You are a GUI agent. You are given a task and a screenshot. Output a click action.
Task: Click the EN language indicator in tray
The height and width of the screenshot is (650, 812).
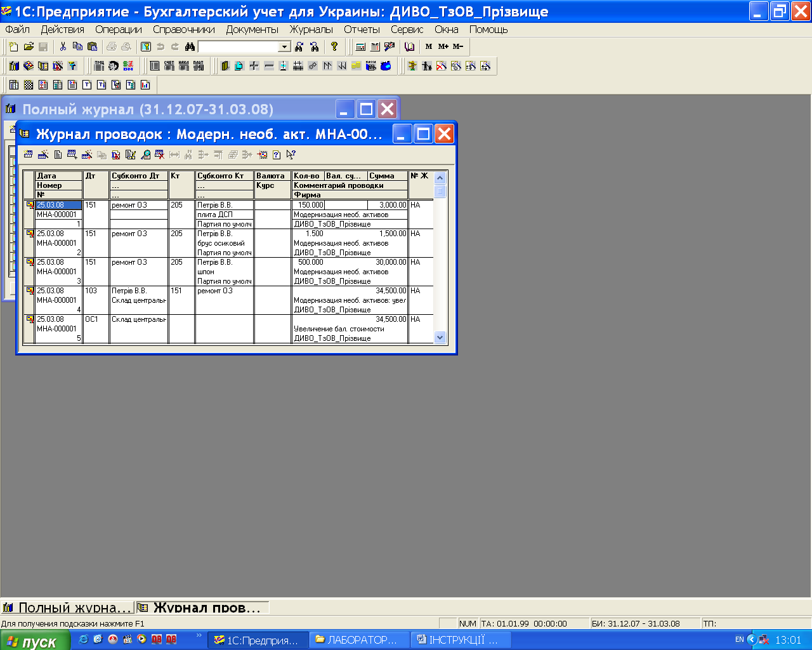coord(739,640)
